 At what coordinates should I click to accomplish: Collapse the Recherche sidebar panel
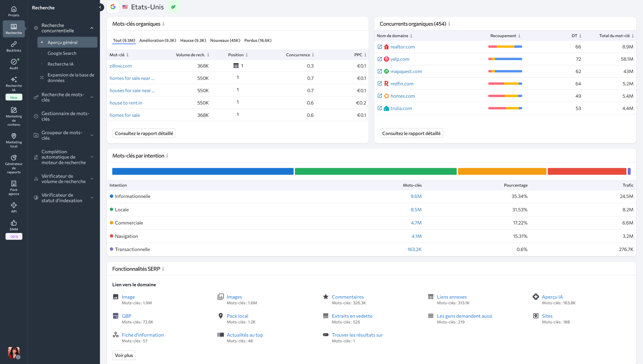tap(100, 7)
